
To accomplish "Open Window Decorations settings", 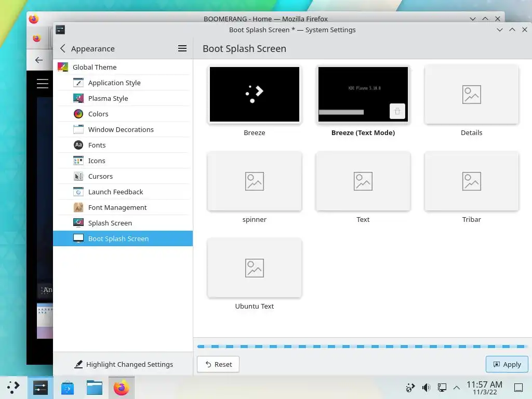I will pos(123,129).
